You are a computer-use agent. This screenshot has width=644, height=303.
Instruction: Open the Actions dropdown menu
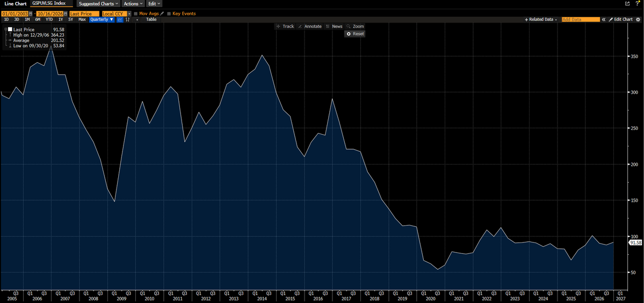point(134,3)
